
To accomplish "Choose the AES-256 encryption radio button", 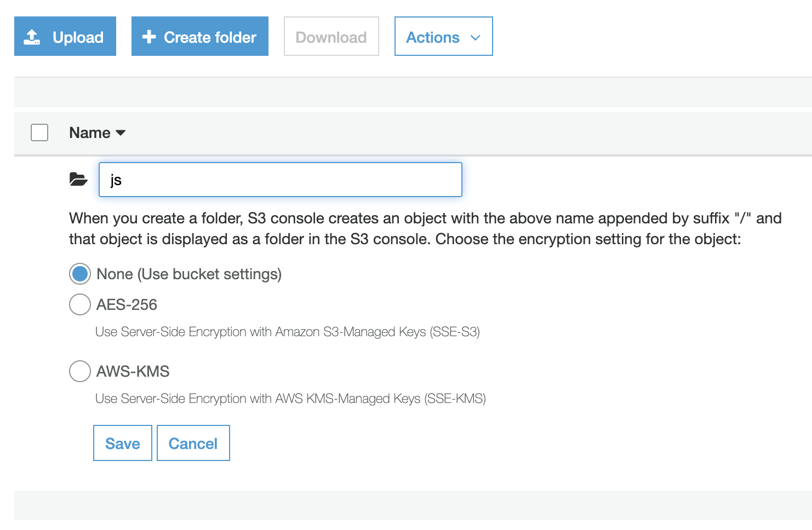I will 80,304.
